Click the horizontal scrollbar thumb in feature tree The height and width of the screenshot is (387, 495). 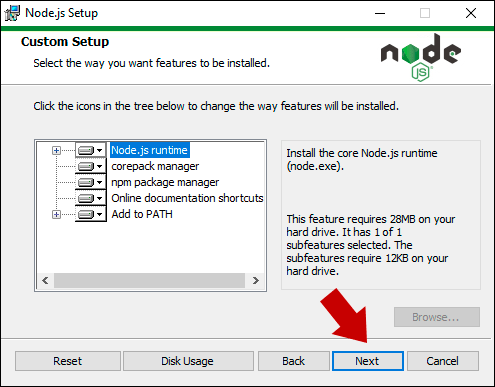pyautogui.click(x=149, y=280)
